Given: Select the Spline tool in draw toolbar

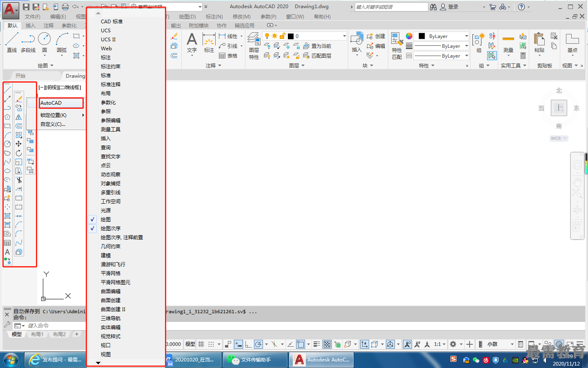Looking at the screenshot, I should pyautogui.click(x=7, y=162).
